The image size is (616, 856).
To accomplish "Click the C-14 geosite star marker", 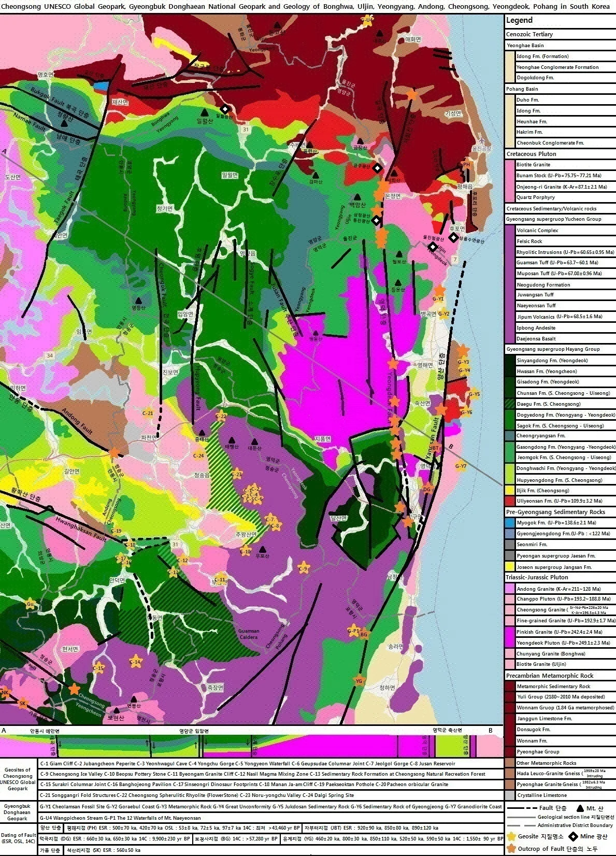I will click(135, 662).
